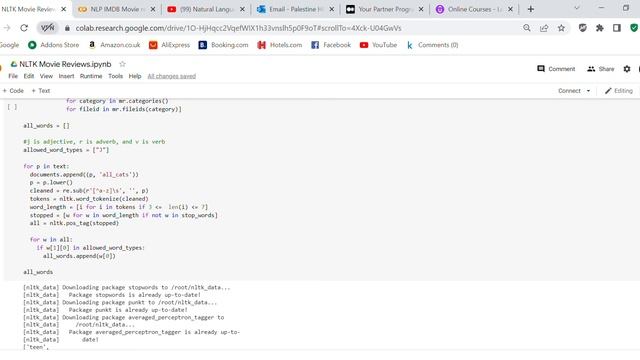Open the AliExpress bookmark

169,45
